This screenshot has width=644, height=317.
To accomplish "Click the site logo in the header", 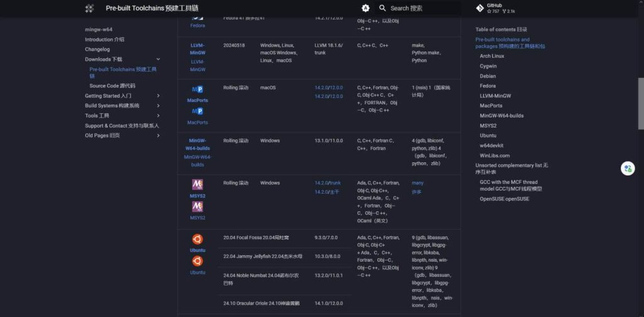I will (89, 8).
